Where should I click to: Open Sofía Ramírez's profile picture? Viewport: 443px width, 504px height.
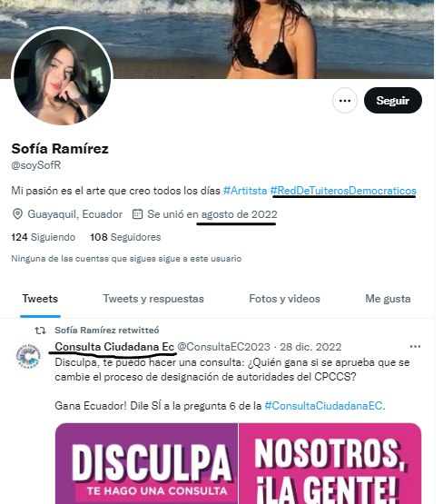[63, 76]
